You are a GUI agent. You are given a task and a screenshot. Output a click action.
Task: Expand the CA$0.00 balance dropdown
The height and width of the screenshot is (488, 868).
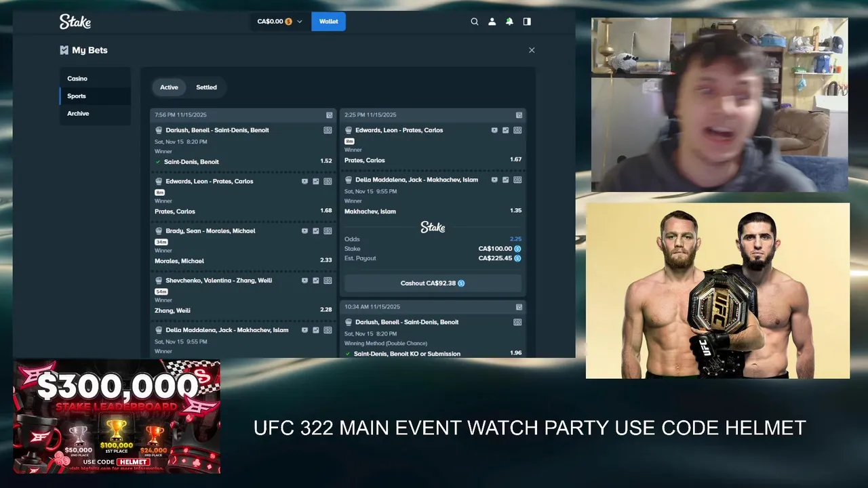[280, 22]
